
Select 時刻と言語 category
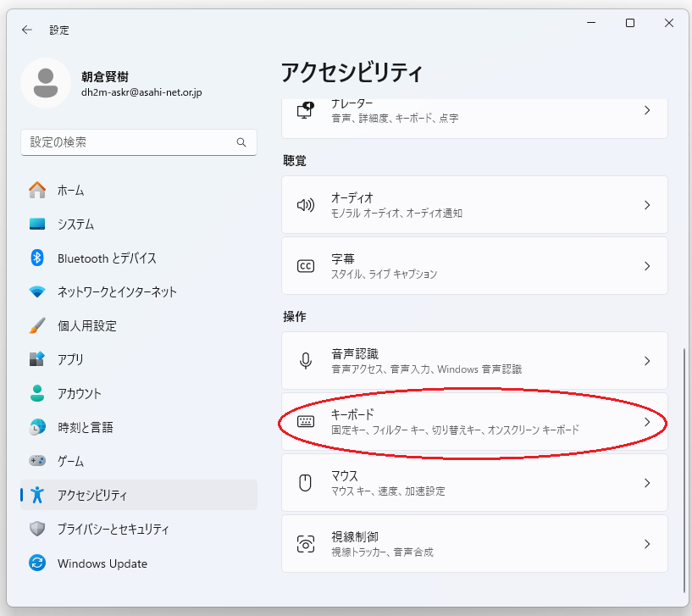pos(139,427)
